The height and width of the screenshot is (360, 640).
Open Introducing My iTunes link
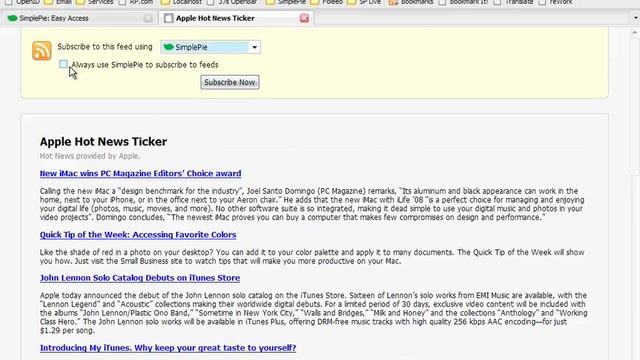168,348
